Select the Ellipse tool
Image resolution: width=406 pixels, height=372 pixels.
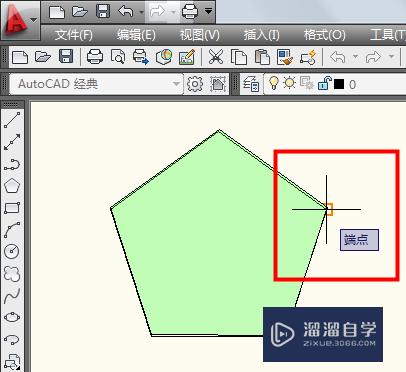12,317
